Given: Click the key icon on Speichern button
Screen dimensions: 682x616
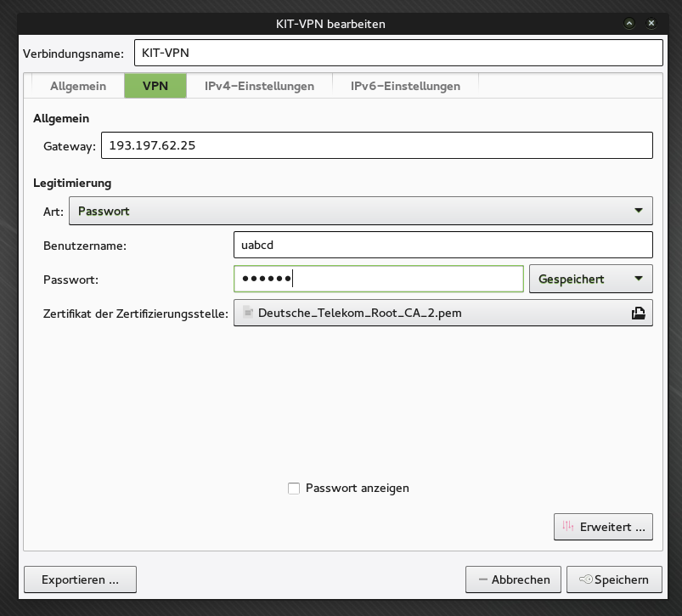Looking at the screenshot, I should [585, 579].
